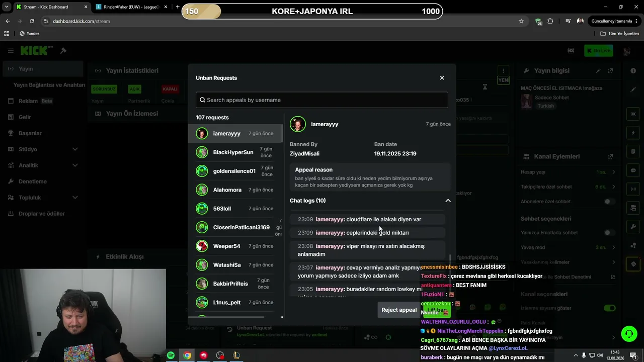
Task: Open BakbirPriReis's unban request
Action: (235, 284)
